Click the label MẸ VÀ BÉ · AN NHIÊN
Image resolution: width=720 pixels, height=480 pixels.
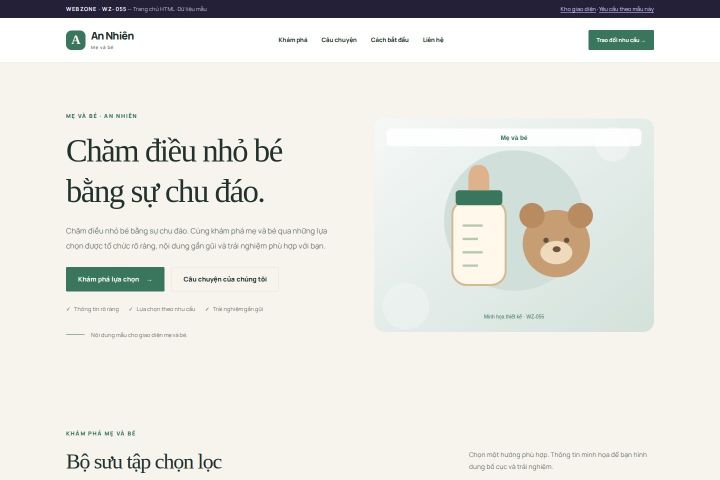(x=101, y=116)
